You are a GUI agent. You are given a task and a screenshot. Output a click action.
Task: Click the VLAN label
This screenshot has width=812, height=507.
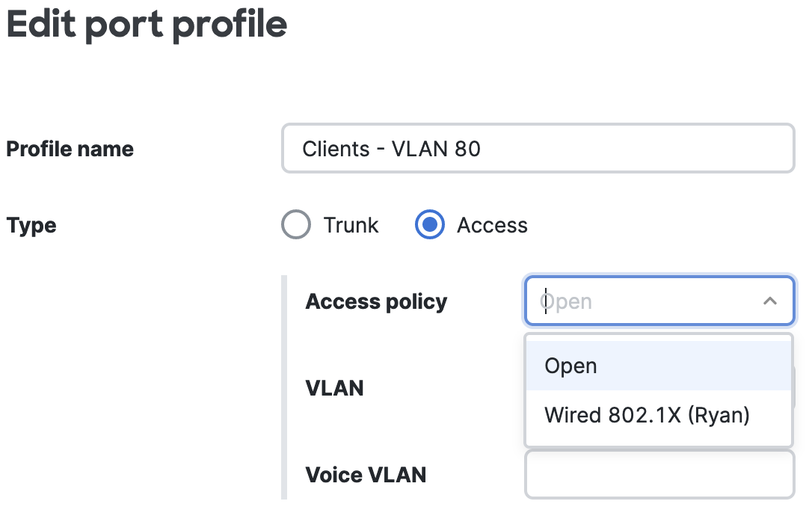pyautogui.click(x=334, y=388)
